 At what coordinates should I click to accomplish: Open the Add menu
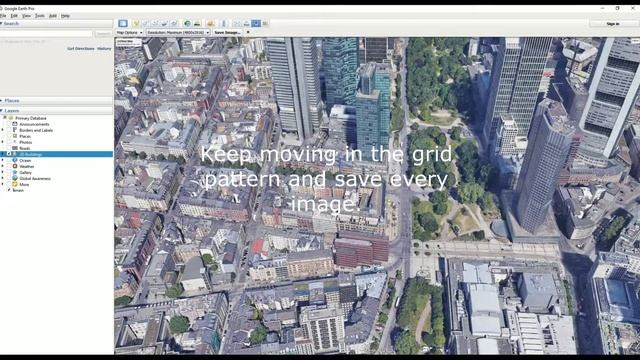[x=53, y=16]
